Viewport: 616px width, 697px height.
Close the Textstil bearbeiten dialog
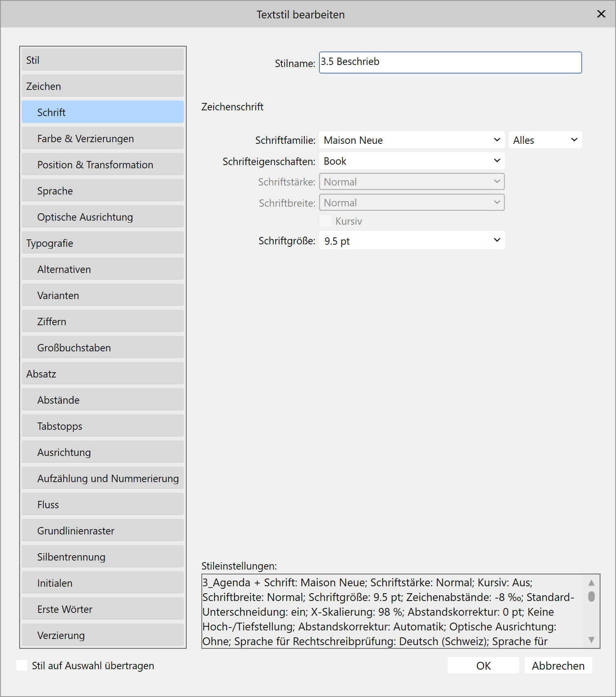click(601, 14)
